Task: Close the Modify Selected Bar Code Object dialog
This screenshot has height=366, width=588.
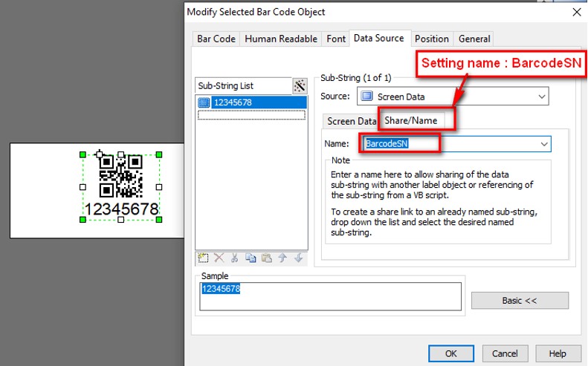Action: coord(577,13)
